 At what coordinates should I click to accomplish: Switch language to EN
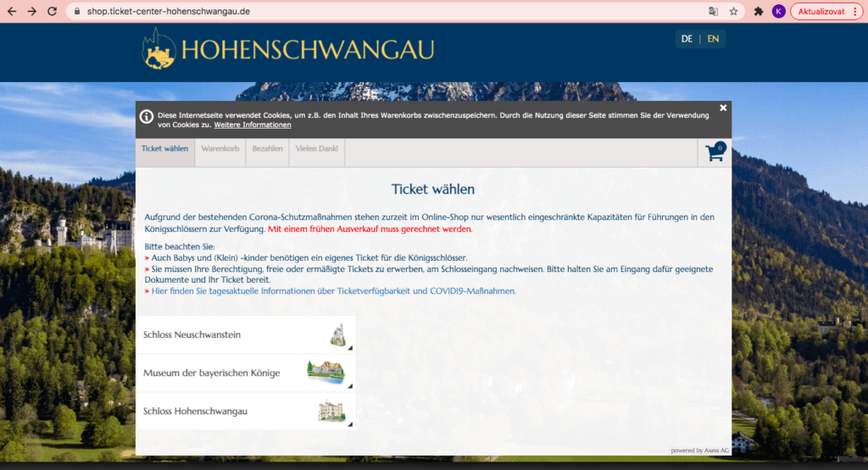713,39
